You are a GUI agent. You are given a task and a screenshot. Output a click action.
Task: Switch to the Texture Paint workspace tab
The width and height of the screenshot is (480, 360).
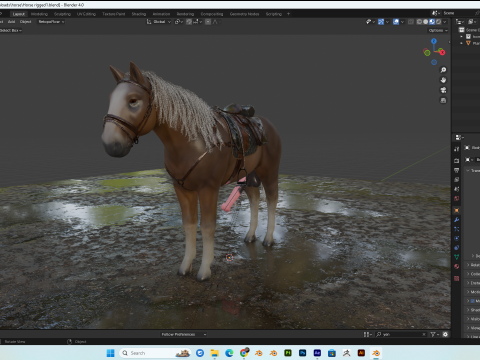(114, 14)
